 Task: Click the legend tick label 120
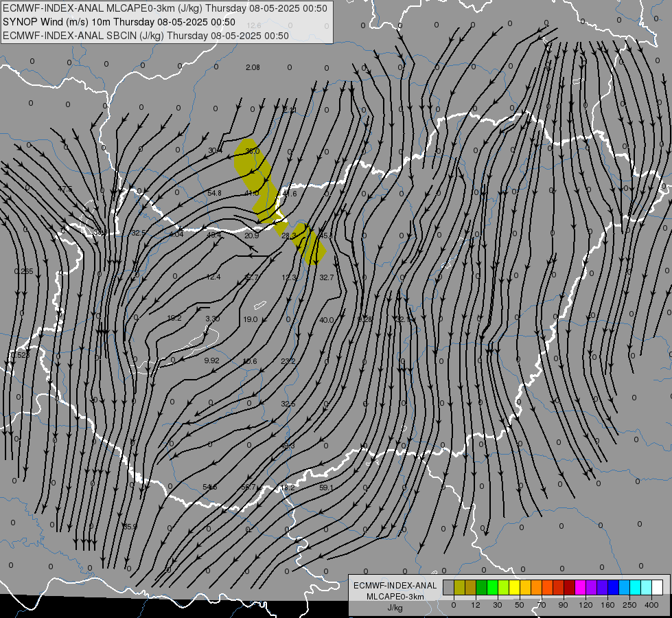(586, 605)
